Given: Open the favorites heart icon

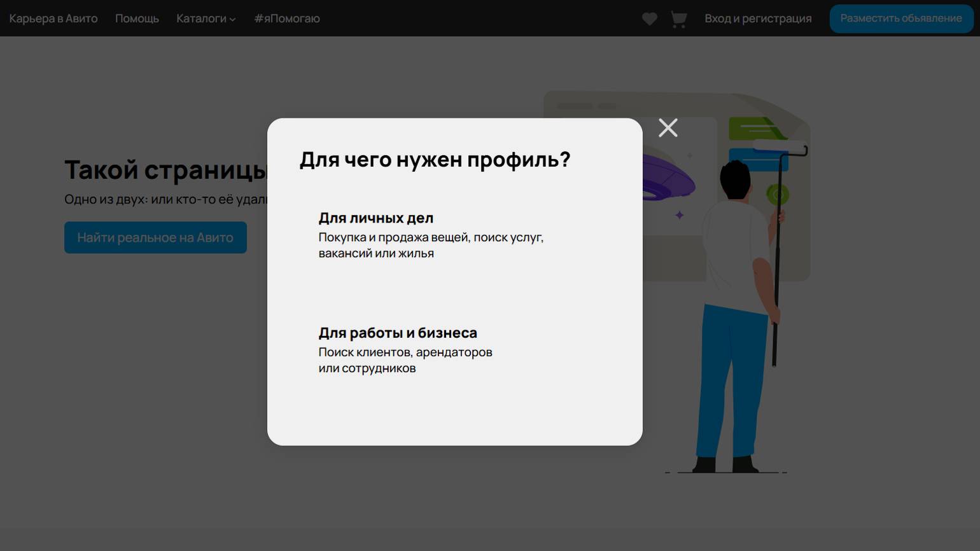Looking at the screenshot, I should (x=649, y=19).
